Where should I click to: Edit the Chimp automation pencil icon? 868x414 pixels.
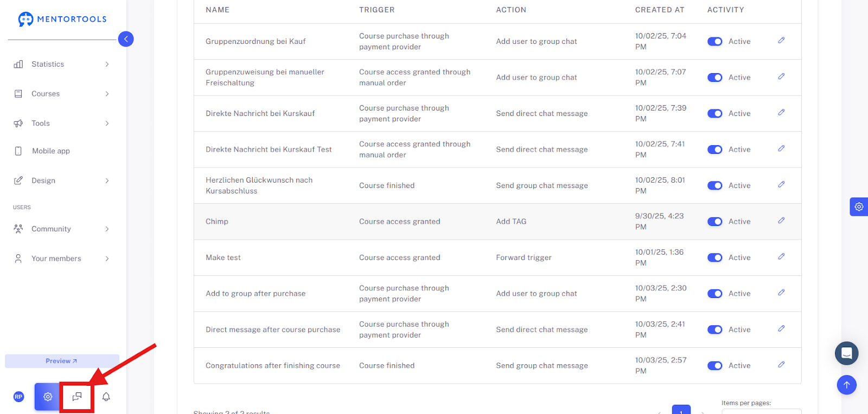point(781,221)
